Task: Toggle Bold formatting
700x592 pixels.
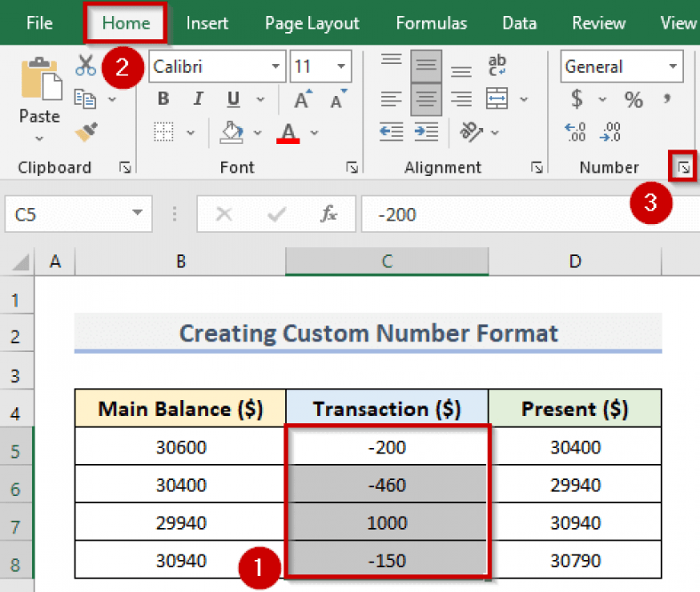Action: pos(163,99)
